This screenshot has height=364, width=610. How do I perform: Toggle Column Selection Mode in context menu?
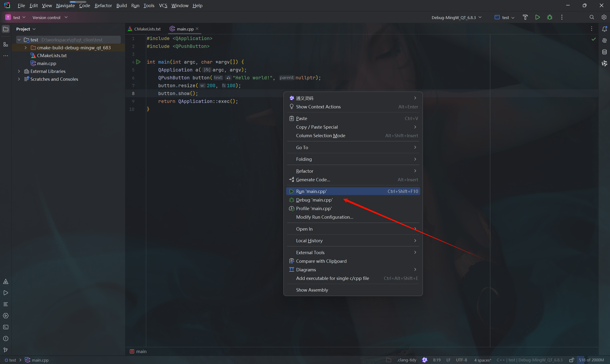point(320,136)
